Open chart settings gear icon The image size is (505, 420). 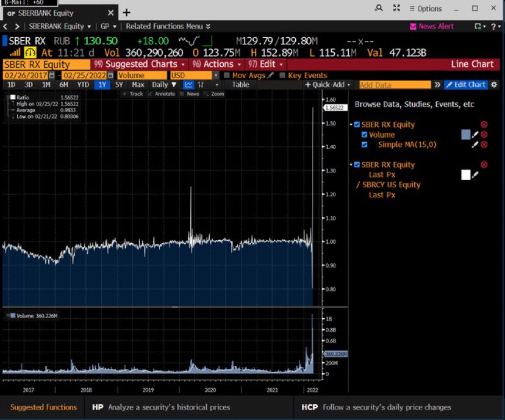494,85
